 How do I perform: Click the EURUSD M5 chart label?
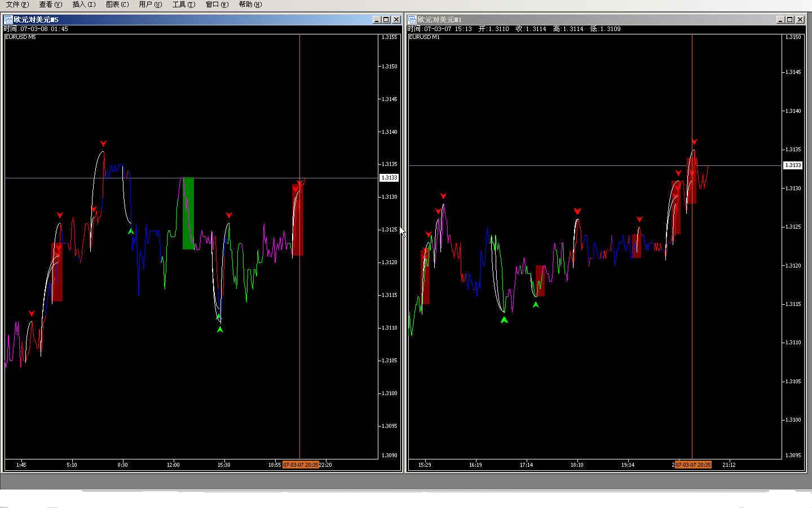click(x=20, y=37)
